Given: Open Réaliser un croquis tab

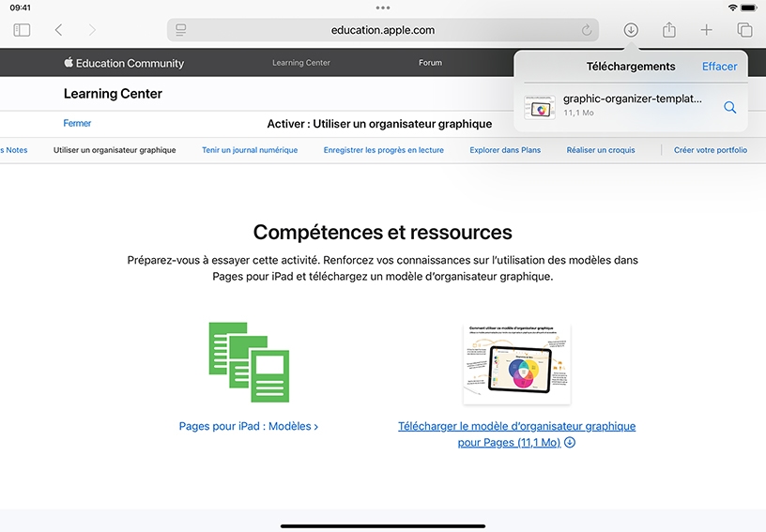Looking at the screenshot, I should coord(601,150).
